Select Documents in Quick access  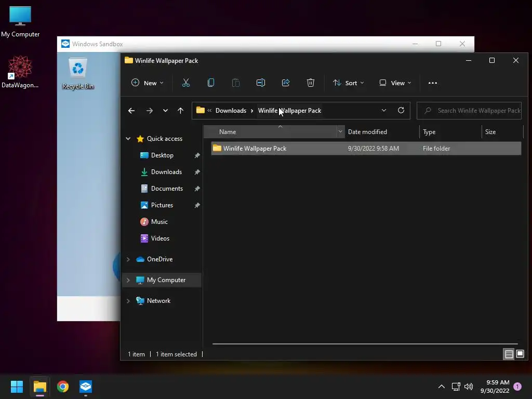pos(167,189)
